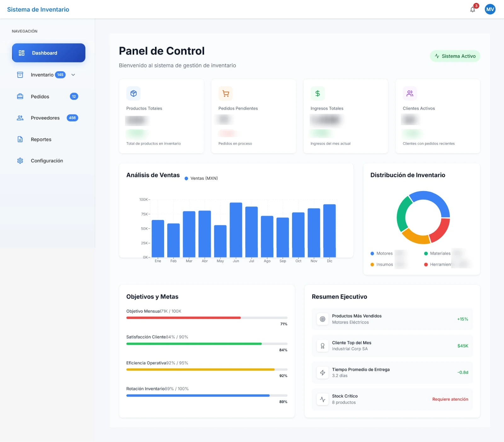The image size is (504, 442).
Task: Click the Ingresos Totales dollar icon
Action: (x=318, y=93)
